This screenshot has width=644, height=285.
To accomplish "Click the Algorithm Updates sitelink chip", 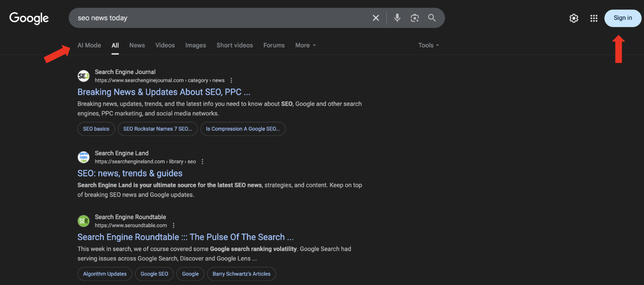I will click(105, 274).
